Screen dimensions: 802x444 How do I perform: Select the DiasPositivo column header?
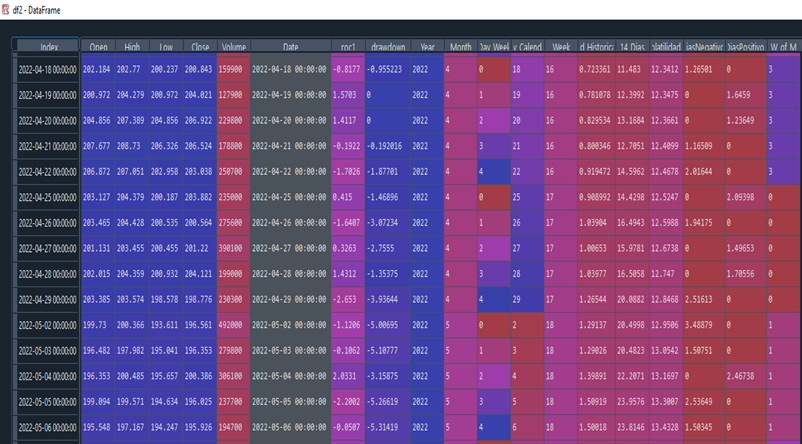pyautogui.click(x=746, y=47)
